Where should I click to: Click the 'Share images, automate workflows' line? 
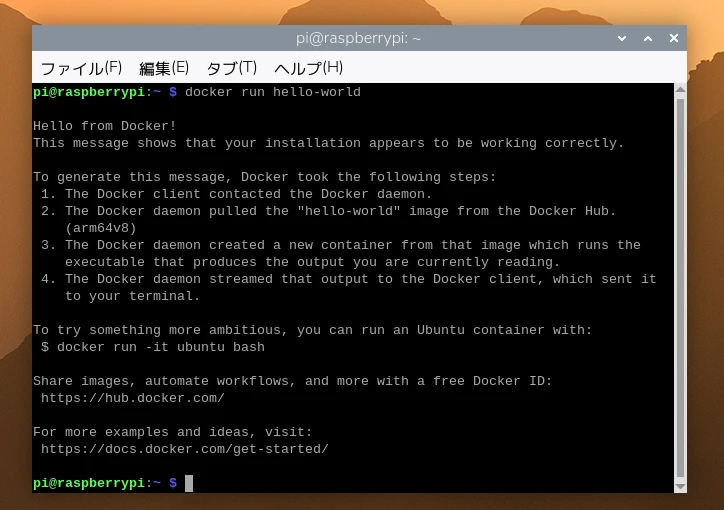[293, 381]
